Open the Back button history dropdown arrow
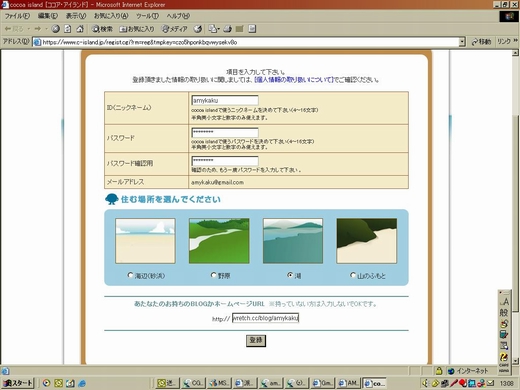Image resolution: width=520 pixels, height=390 pixels. 28,29
